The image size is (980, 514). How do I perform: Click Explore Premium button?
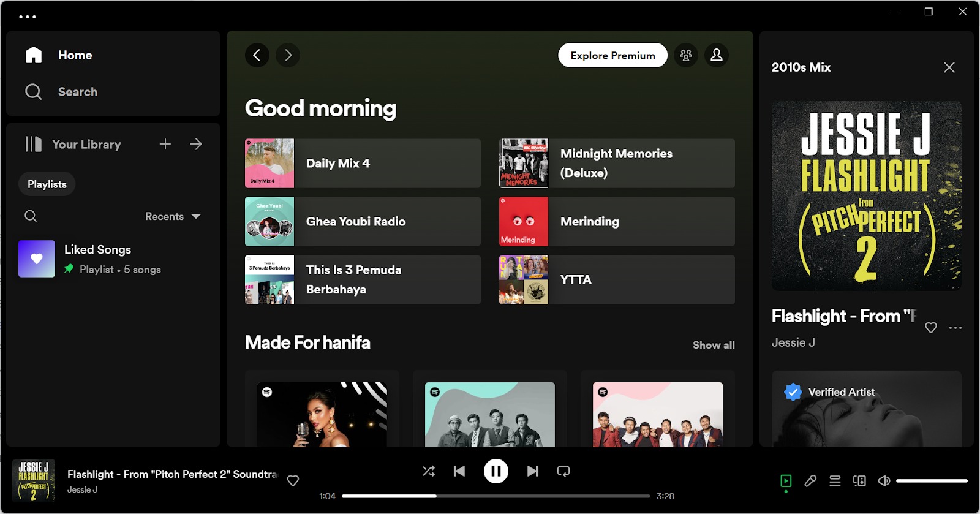click(x=612, y=55)
